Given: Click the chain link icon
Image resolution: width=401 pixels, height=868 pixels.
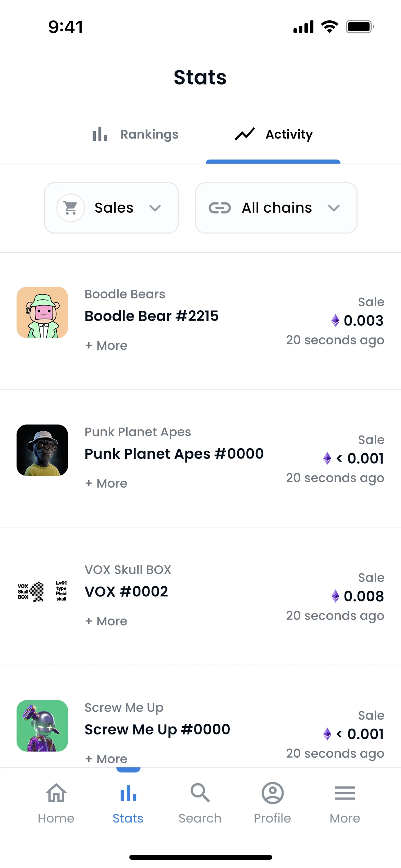Looking at the screenshot, I should click(x=220, y=208).
